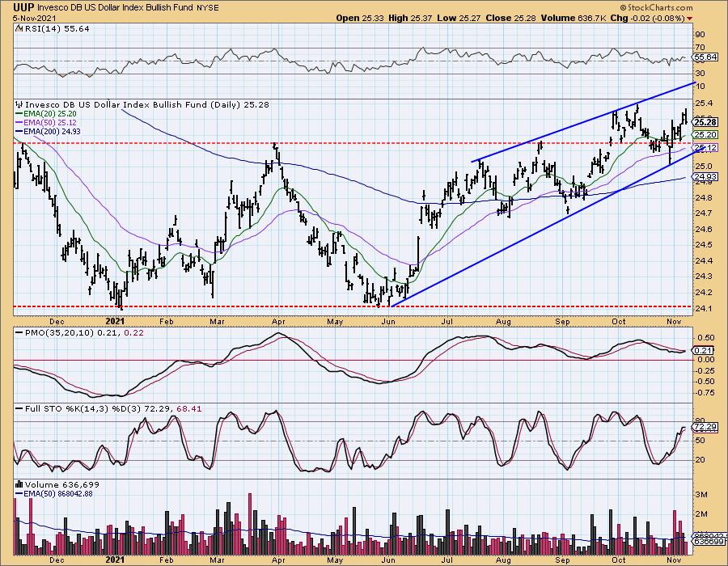Viewport: 728px width, 566px height.
Task: Click the Aug label on the bottom volume axis
Action: pyautogui.click(x=504, y=560)
